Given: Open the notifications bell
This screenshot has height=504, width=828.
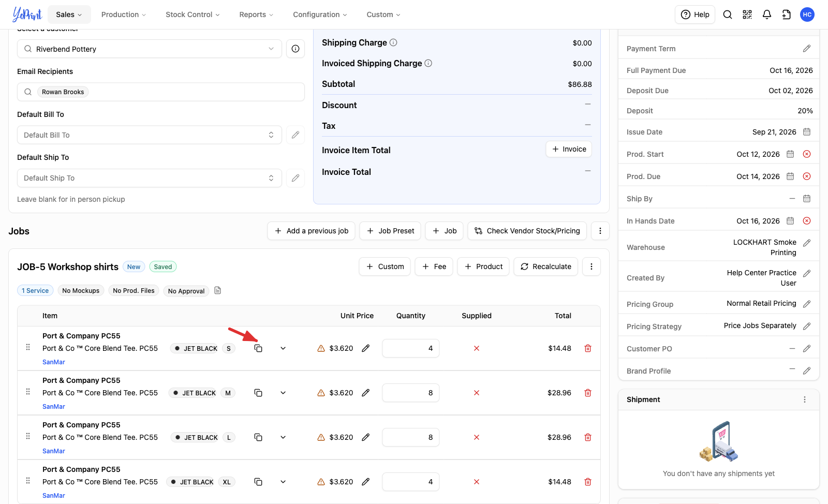Looking at the screenshot, I should (767, 14).
